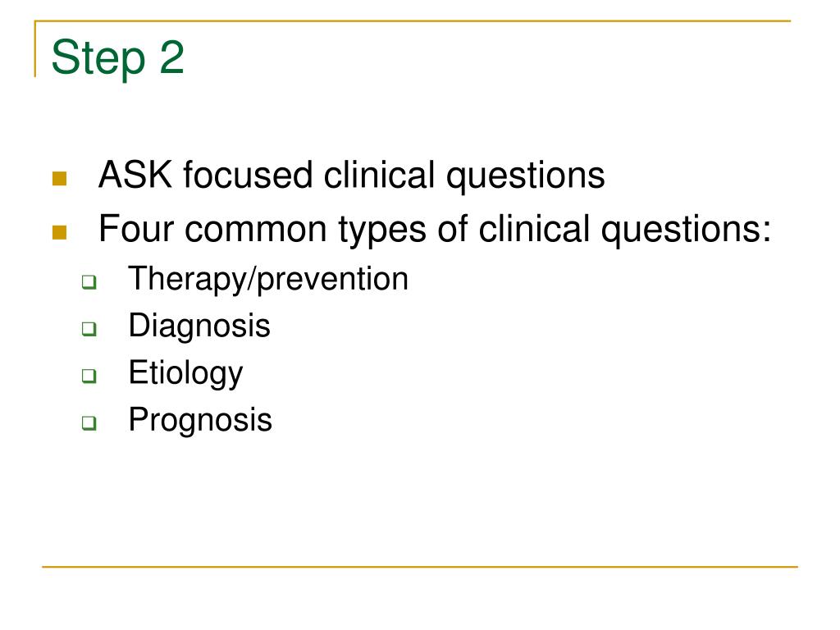
Task: Click the word 'ASK' in first bullet
Action: click(135, 175)
